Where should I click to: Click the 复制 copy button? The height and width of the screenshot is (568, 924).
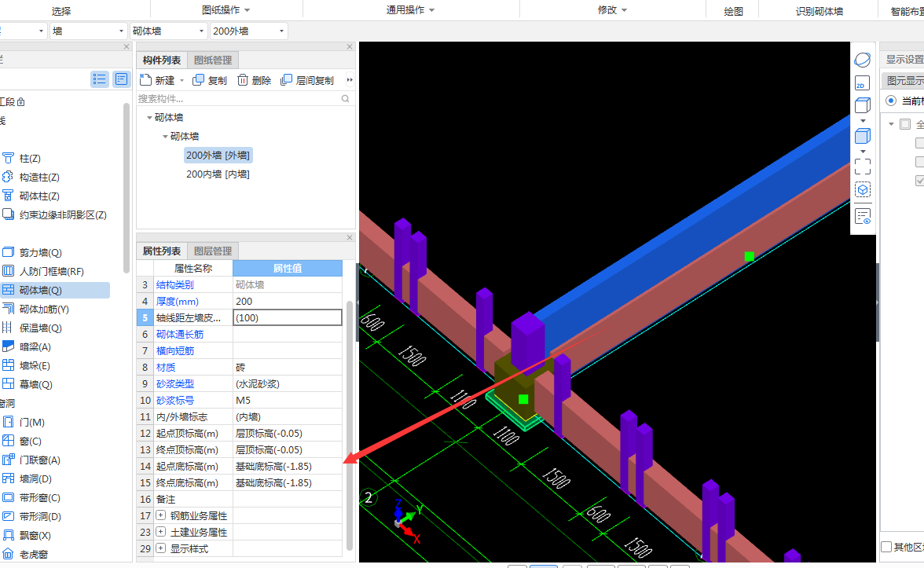210,80
